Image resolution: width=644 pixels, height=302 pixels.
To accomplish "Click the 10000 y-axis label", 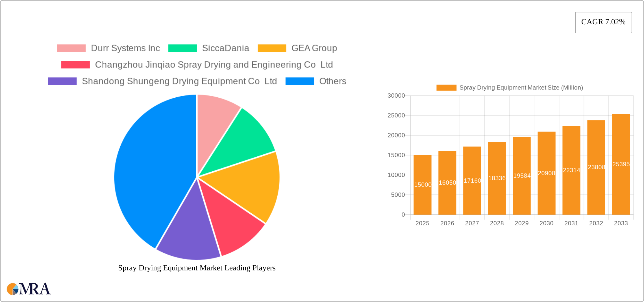I will [396, 175].
